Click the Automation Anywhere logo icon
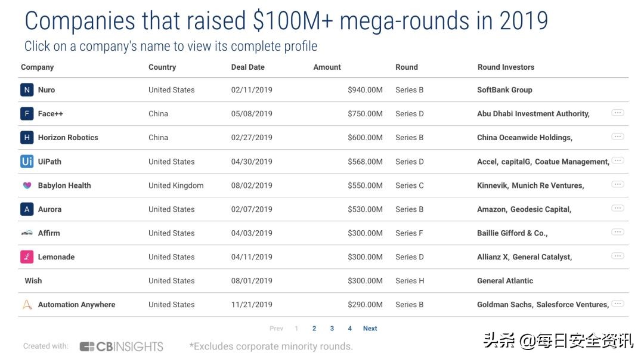644x359 pixels. [27, 305]
